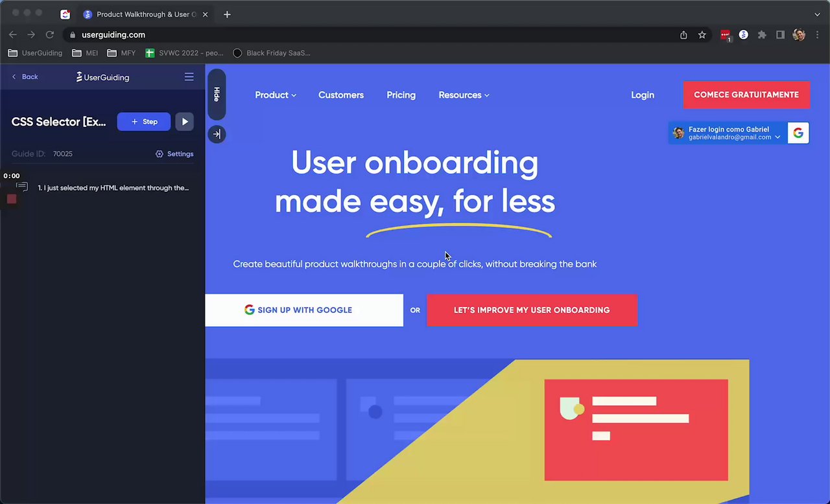This screenshot has height=504, width=830.
Task: Open a new browser tab
Action: (227, 14)
